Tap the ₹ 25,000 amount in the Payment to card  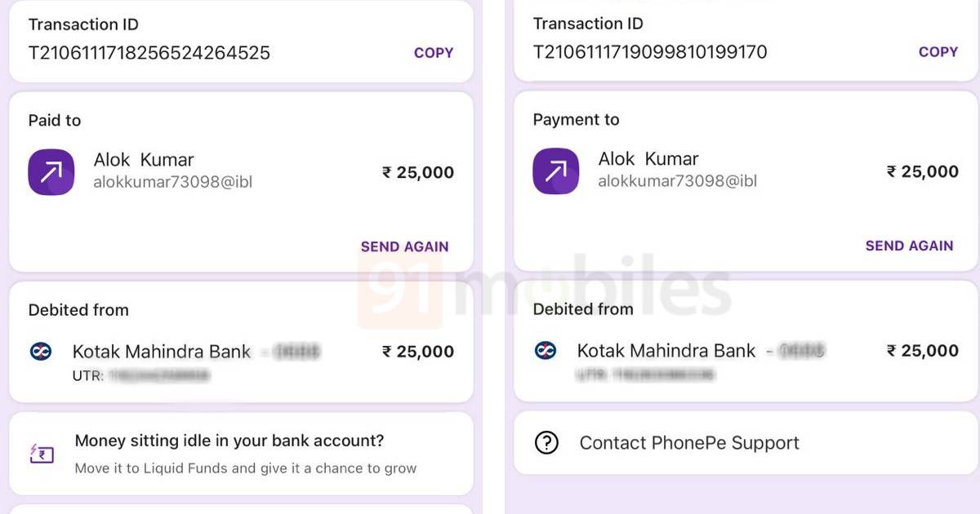tap(923, 171)
